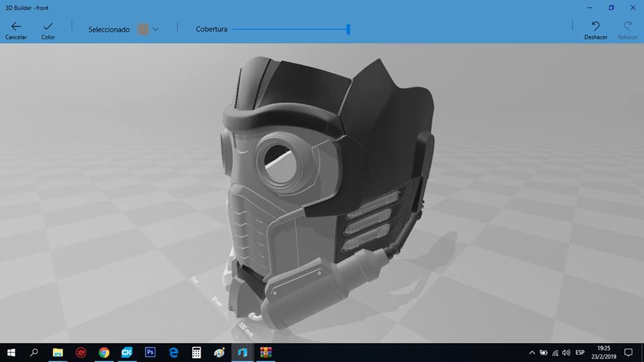Open the paint palette taskbar app
644x362 pixels.
219,353
